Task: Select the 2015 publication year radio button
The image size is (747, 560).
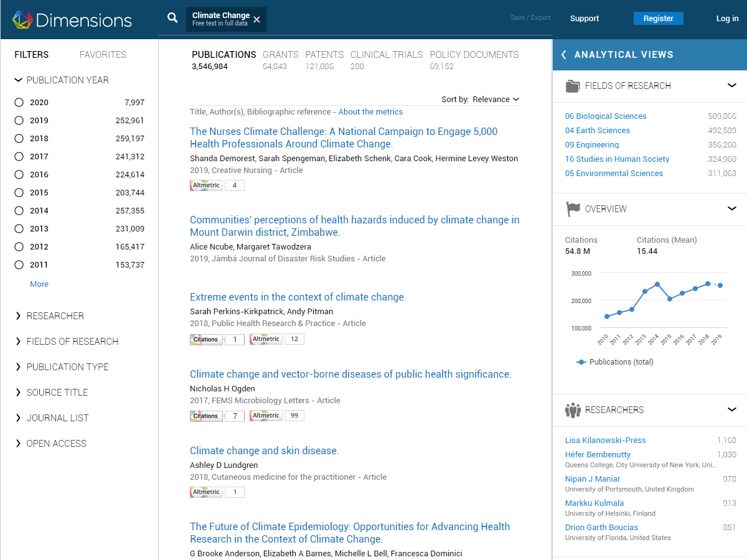Action: tap(19, 193)
